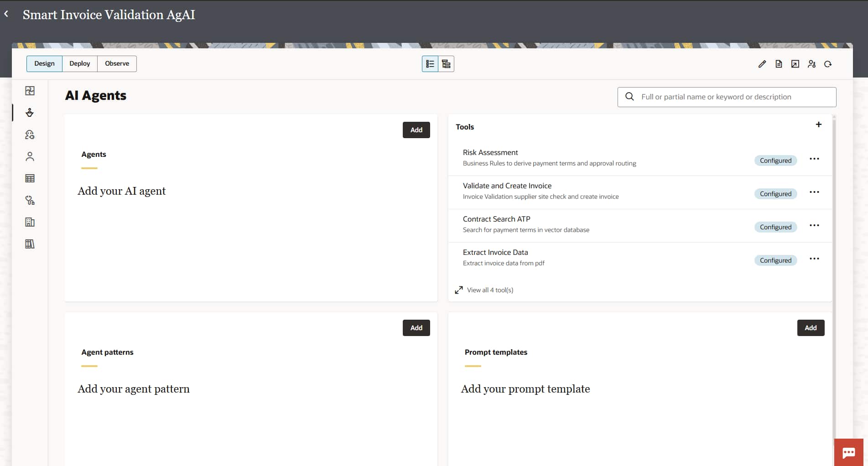Open the red chat assistant icon
Screen dimensions: 868x466
(849, 452)
